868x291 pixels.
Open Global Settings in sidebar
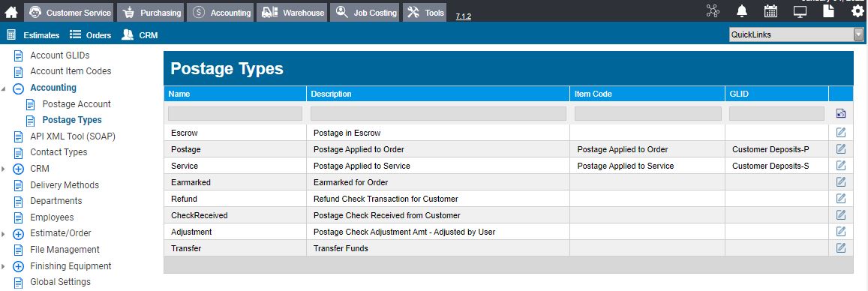[x=60, y=281]
